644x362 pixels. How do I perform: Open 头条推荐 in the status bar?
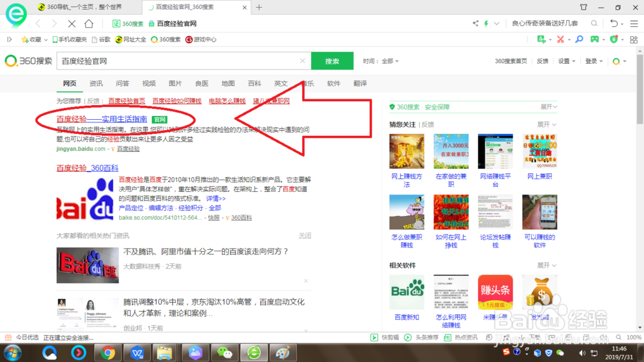click(421, 338)
